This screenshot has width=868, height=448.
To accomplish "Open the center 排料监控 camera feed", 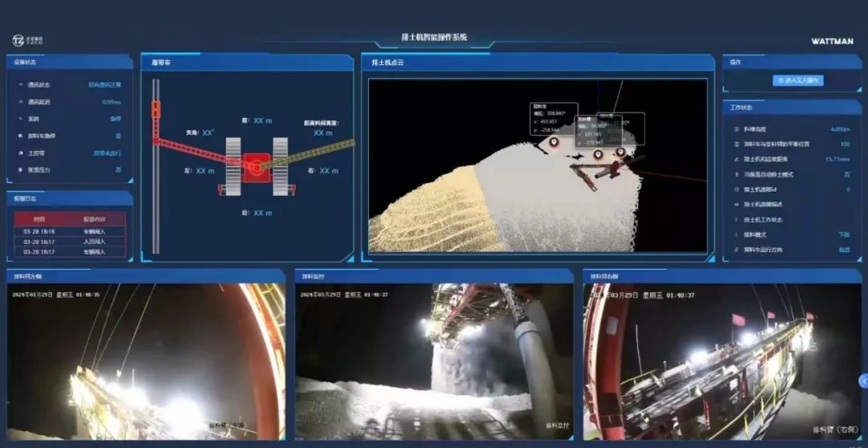I will (x=434, y=361).
